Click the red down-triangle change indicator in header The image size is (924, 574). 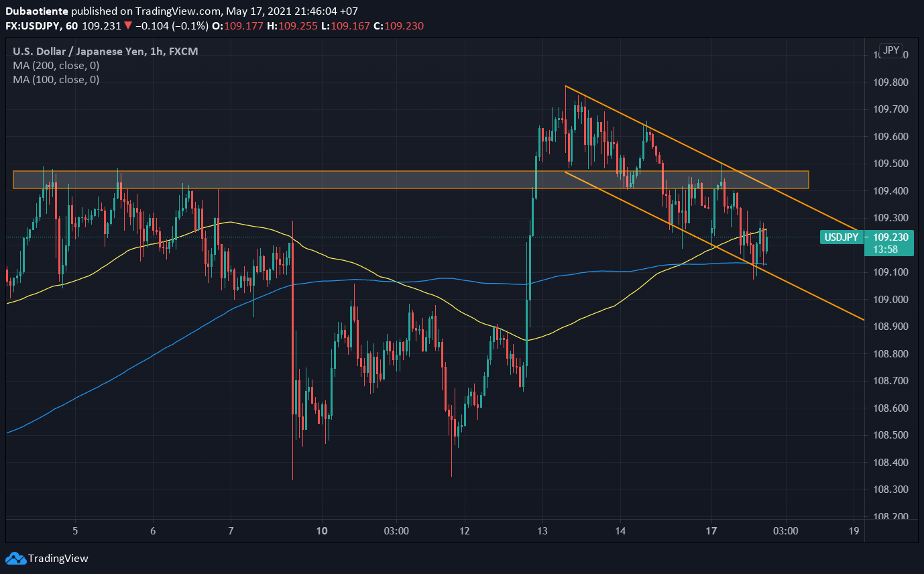point(127,26)
